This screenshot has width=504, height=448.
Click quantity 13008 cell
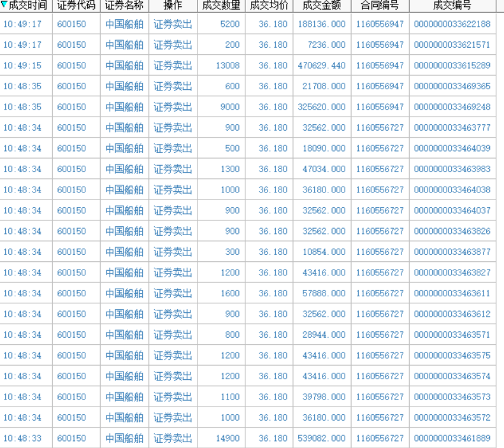click(x=227, y=66)
